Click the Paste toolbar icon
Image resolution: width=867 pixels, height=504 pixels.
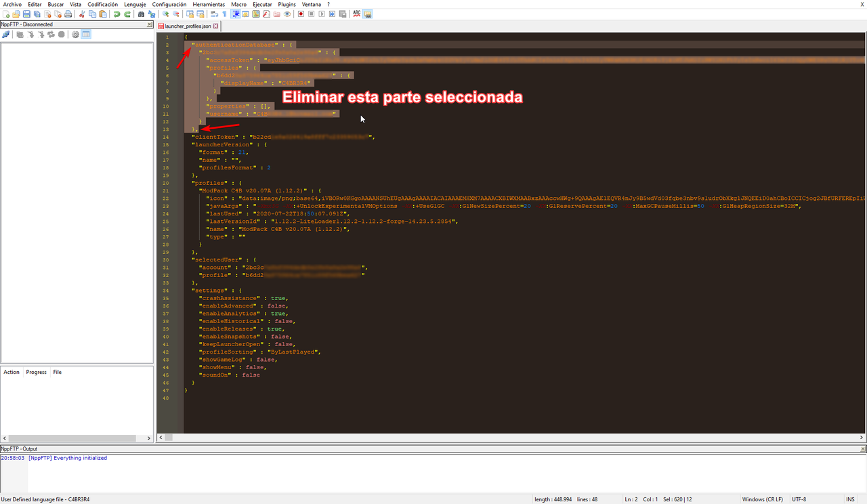pos(103,14)
